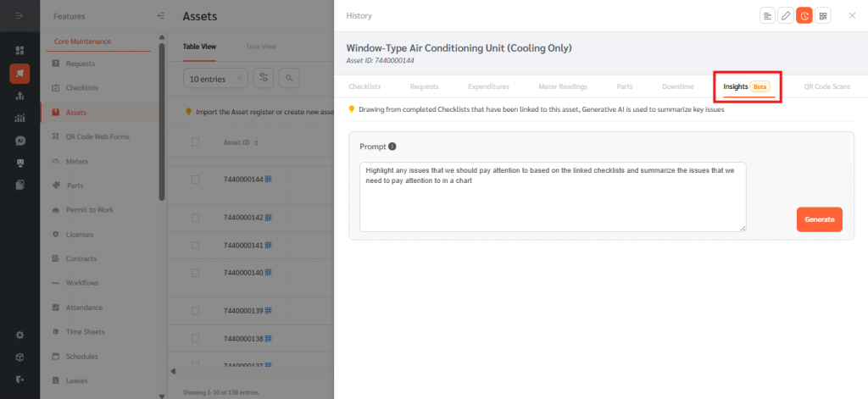Screen dimensions: 868x399
Task: Open the QR code icon in panel header
Action: click(823, 16)
